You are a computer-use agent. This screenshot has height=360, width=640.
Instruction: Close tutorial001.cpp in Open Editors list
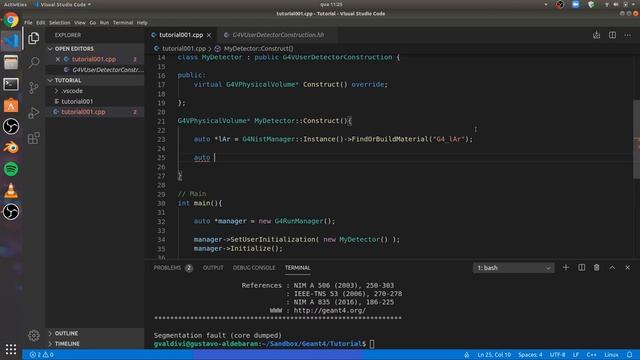58,59
